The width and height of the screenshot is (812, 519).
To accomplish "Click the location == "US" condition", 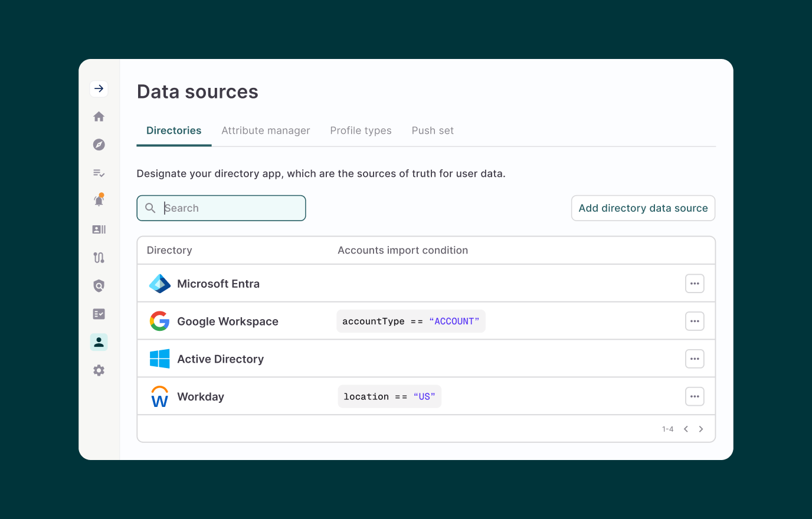I will pos(389,396).
